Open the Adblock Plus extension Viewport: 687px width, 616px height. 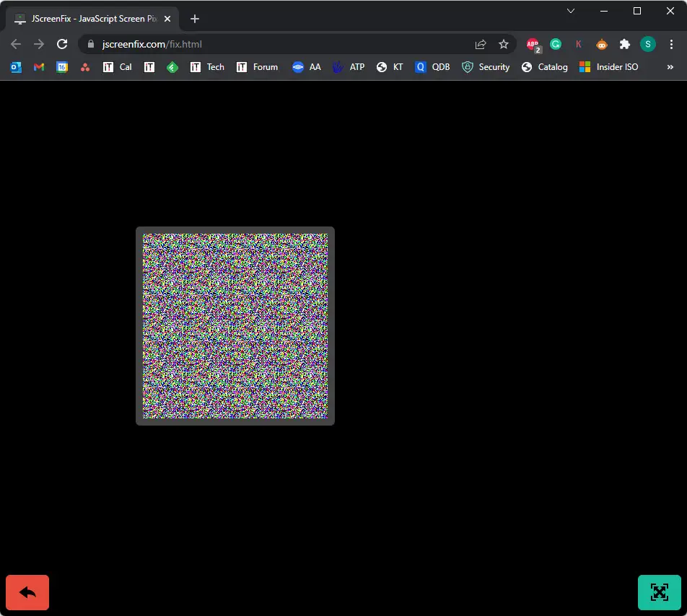pyautogui.click(x=533, y=44)
